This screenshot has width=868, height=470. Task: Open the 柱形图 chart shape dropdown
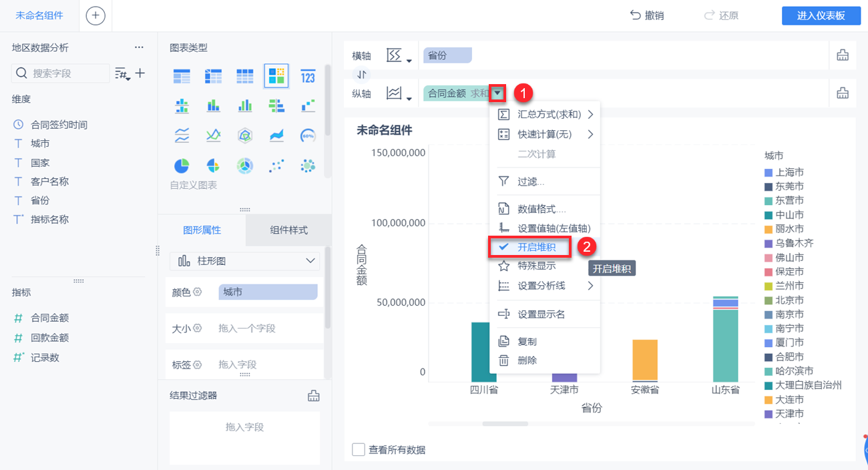coord(245,260)
